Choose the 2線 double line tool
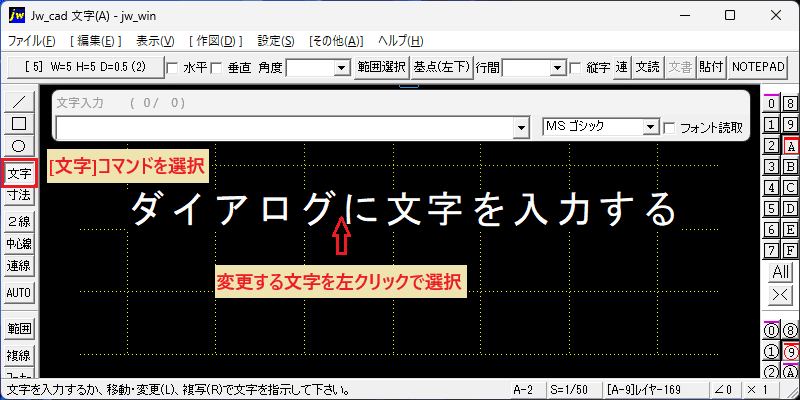The height and width of the screenshot is (400, 800). click(19, 221)
